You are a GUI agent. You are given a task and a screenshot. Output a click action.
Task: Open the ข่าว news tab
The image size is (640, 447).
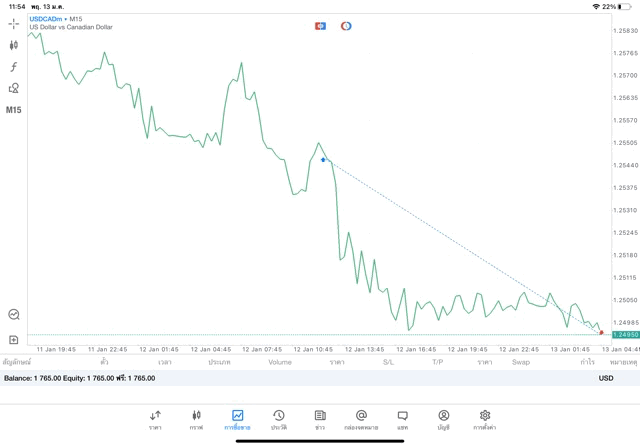coord(320,419)
